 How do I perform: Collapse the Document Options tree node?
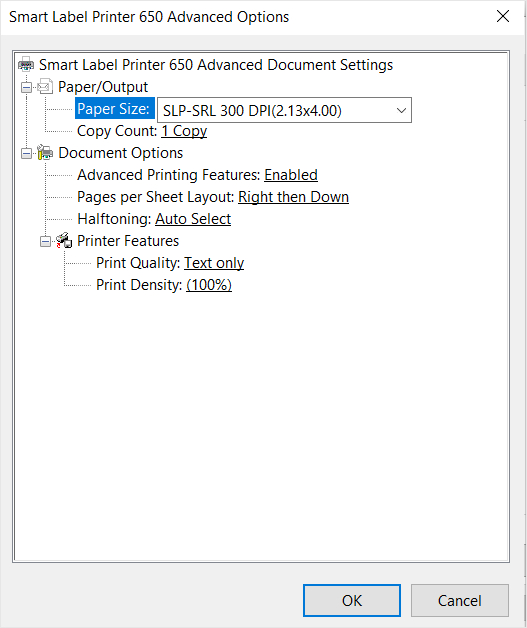point(26,153)
